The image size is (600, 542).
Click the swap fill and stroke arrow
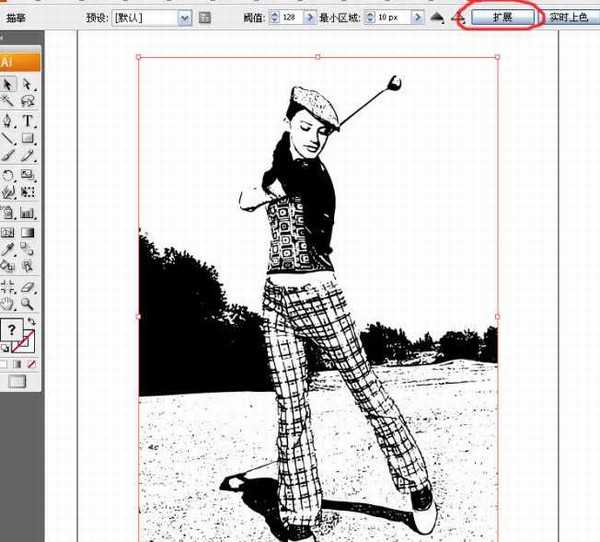(x=32, y=322)
